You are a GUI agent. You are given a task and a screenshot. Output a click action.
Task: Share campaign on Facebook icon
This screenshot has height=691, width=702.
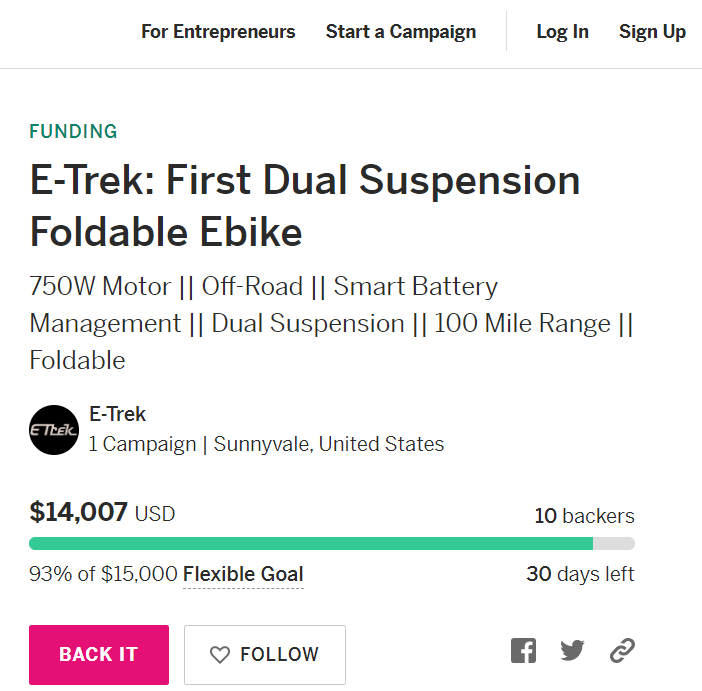pyautogui.click(x=523, y=651)
